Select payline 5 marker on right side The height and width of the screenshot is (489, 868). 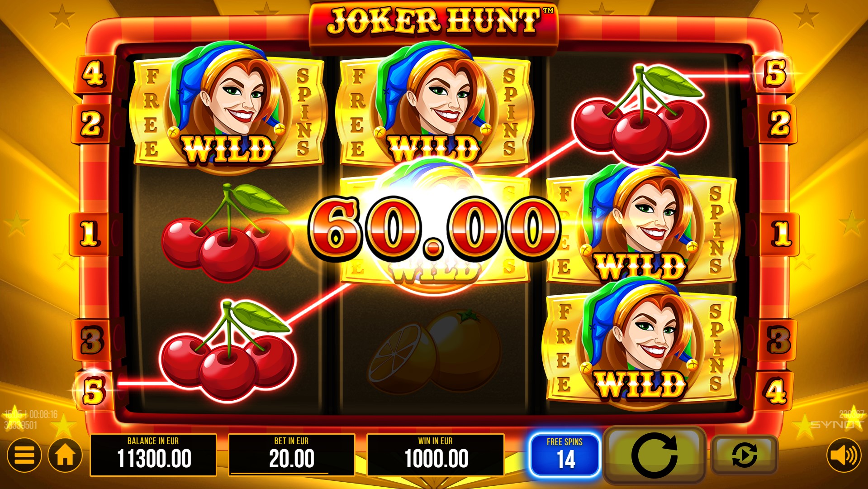click(775, 73)
